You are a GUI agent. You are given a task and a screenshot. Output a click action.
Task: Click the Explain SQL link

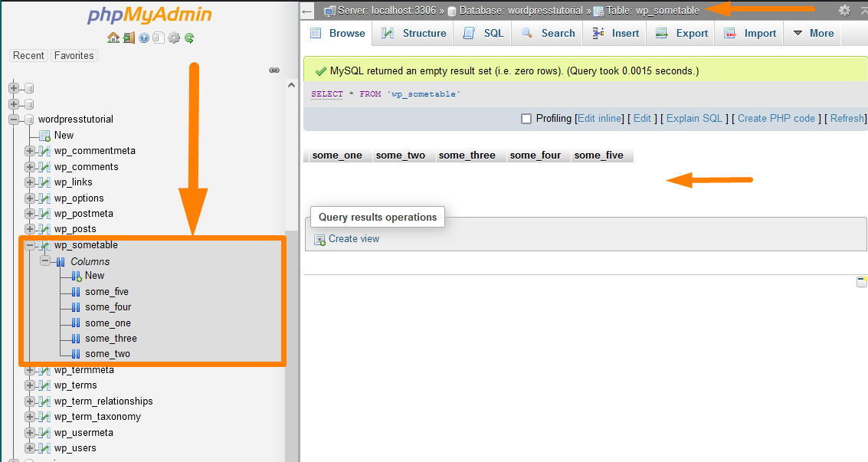694,119
